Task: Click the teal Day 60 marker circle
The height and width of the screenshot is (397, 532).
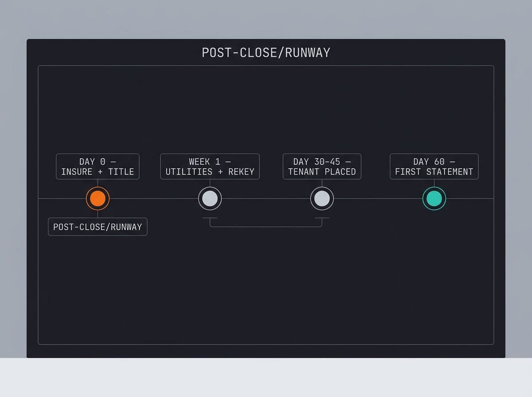Action: click(434, 198)
